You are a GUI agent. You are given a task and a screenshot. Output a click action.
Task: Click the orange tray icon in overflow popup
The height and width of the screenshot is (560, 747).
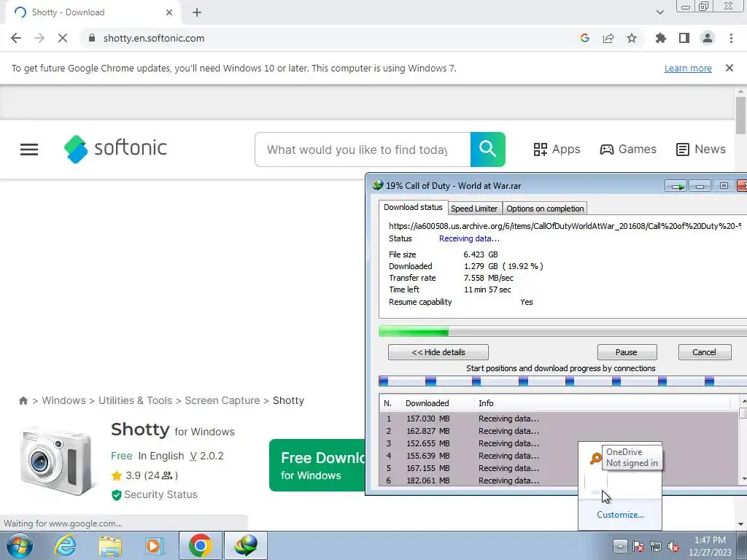pyautogui.click(x=595, y=459)
